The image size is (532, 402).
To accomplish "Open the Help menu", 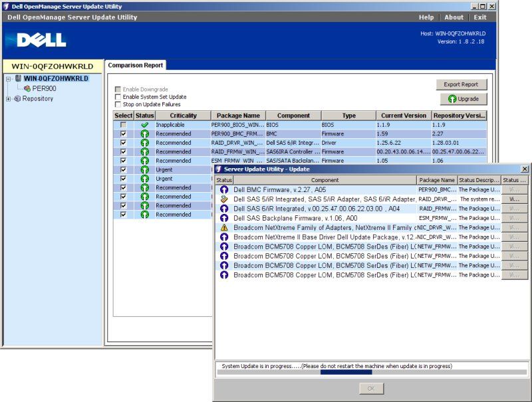I will (x=426, y=17).
